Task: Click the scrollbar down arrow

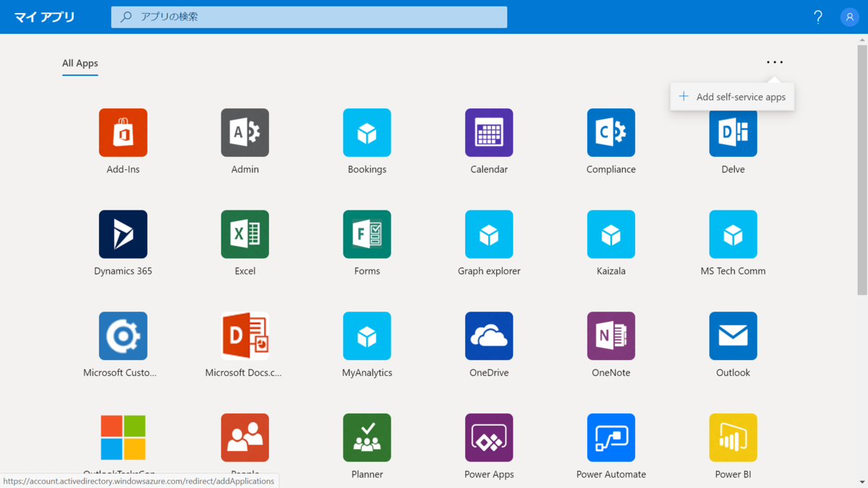Action: pyautogui.click(x=862, y=481)
